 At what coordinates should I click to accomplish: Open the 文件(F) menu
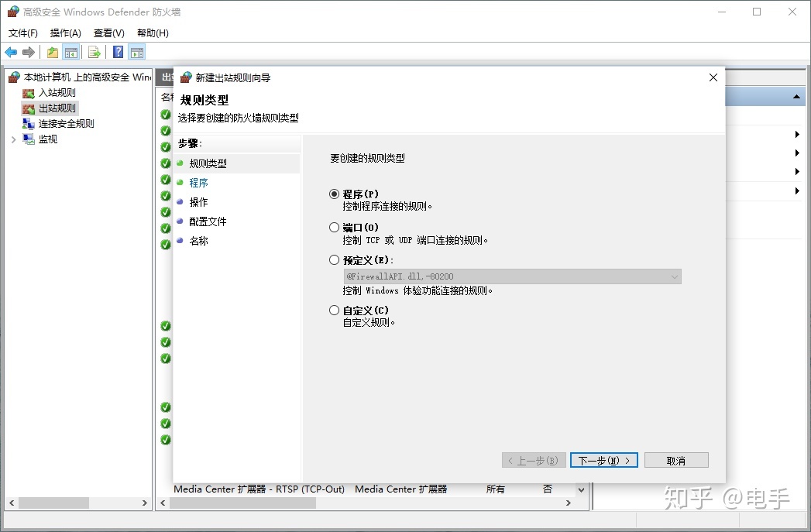click(22, 33)
